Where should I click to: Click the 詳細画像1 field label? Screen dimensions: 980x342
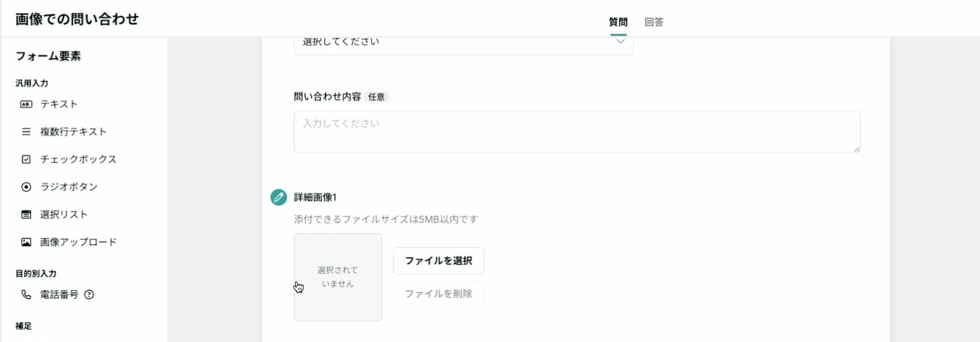[x=315, y=197]
